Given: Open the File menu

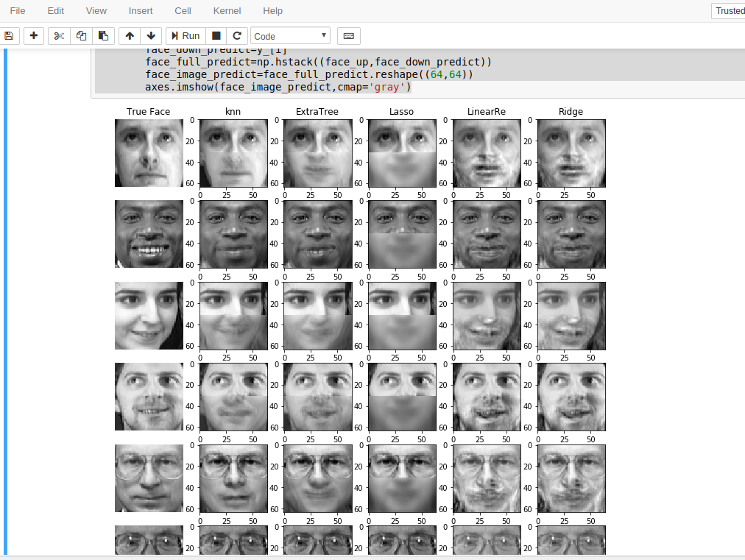Looking at the screenshot, I should point(18,10).
